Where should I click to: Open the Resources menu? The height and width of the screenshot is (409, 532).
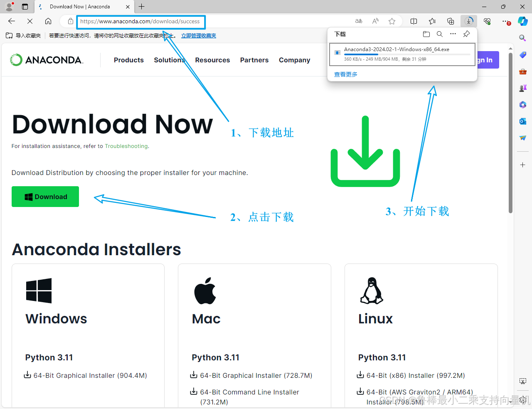[x=212, y=60]
